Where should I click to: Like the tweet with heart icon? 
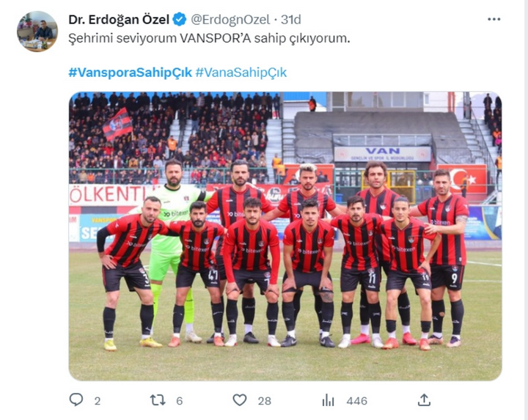240,400
